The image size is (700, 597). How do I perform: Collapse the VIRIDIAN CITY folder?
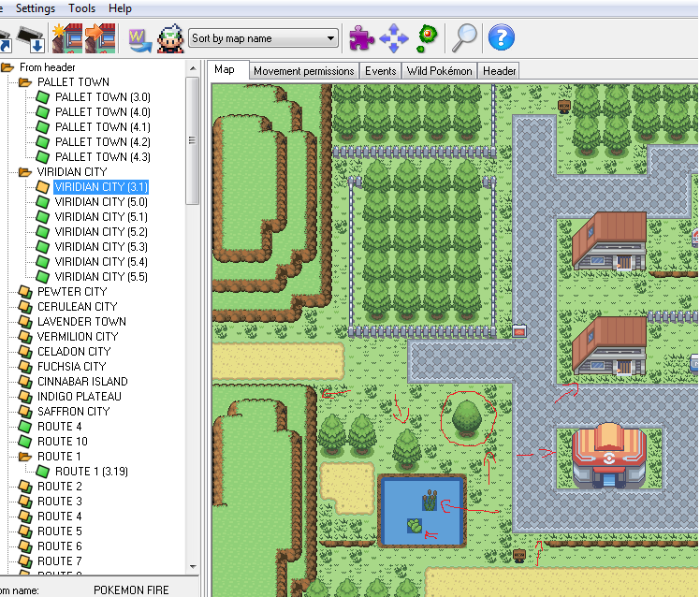click(25, 172)
